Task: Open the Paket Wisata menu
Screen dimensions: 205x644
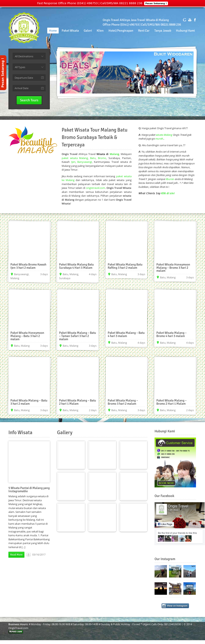Action: pos(70,30)
